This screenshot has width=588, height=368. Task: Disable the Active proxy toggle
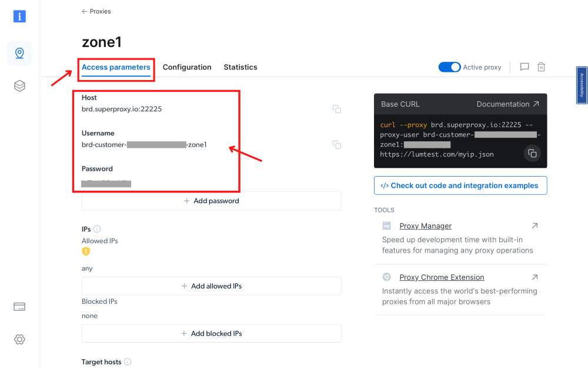pyautogui.click(x=449, y=67)
